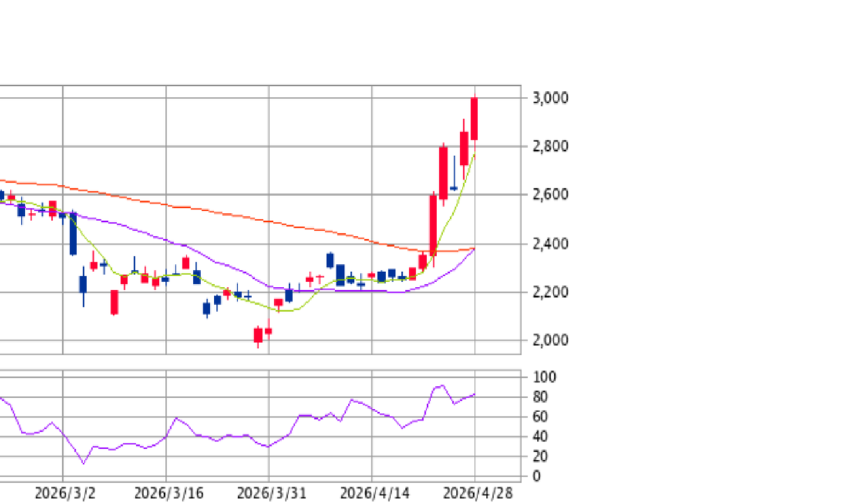Select the 2026/3/31 date label

point(271,494)
